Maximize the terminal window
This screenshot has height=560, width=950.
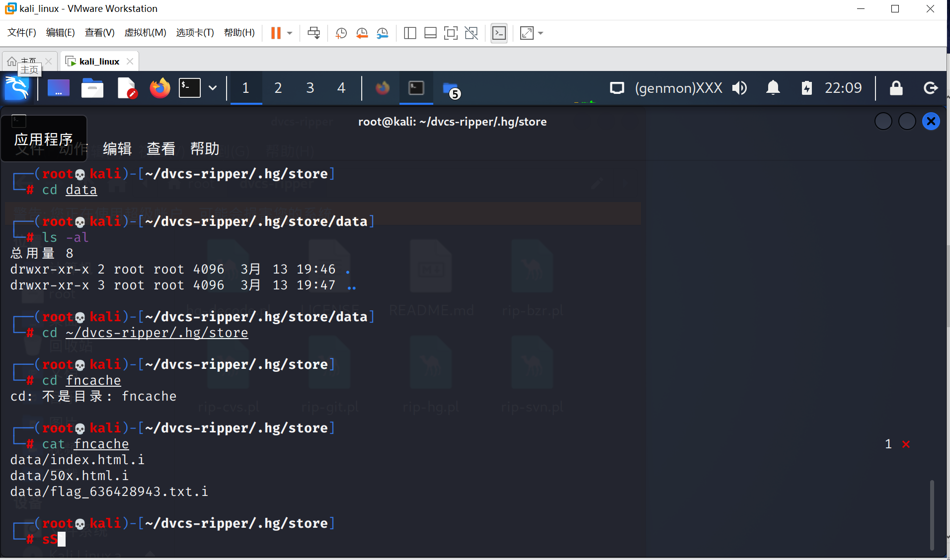(907, 121)
